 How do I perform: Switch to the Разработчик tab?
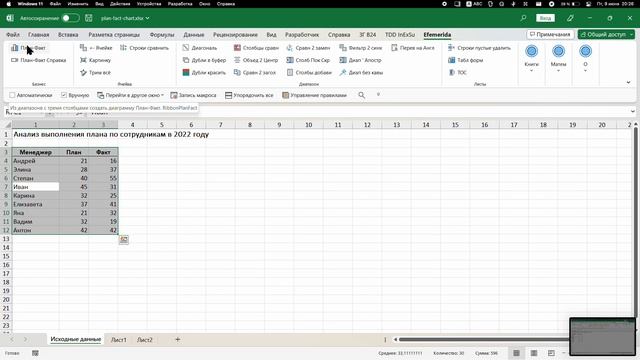coord(302,35)
